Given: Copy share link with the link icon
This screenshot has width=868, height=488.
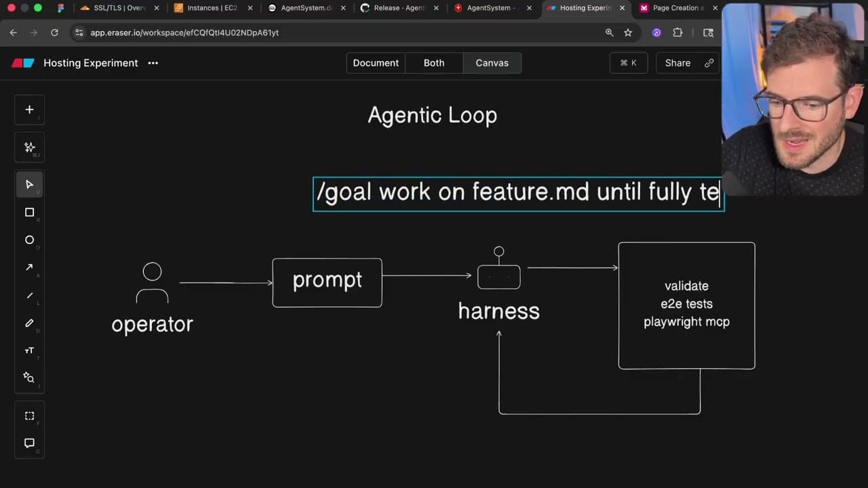Looking at the screenshot, I should click(x=709, y=63).
